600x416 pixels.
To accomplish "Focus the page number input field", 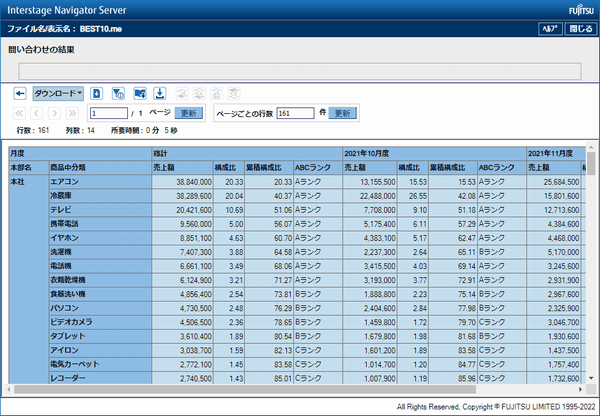I will (109, 113).
